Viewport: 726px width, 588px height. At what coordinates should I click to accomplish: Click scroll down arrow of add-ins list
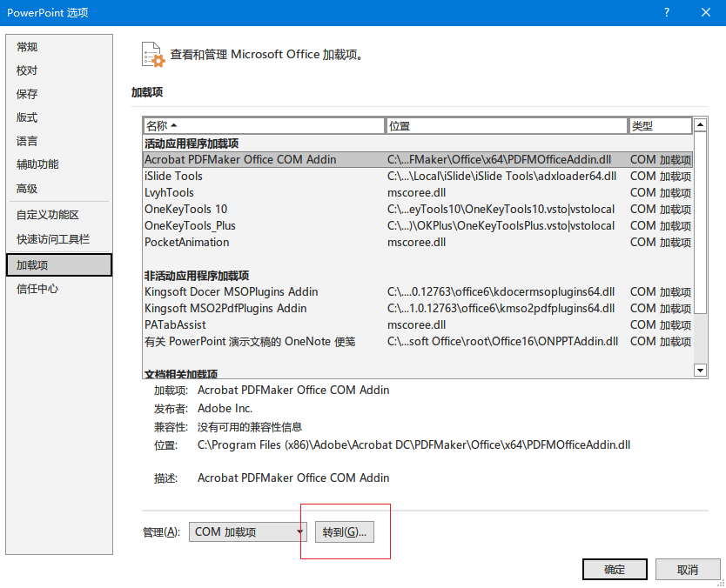[x=700, y=370]
